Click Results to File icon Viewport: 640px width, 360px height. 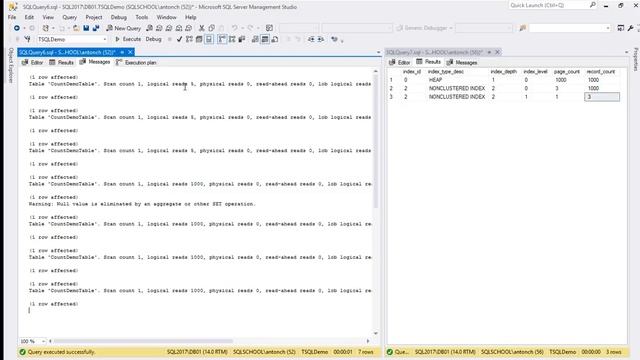275,39
